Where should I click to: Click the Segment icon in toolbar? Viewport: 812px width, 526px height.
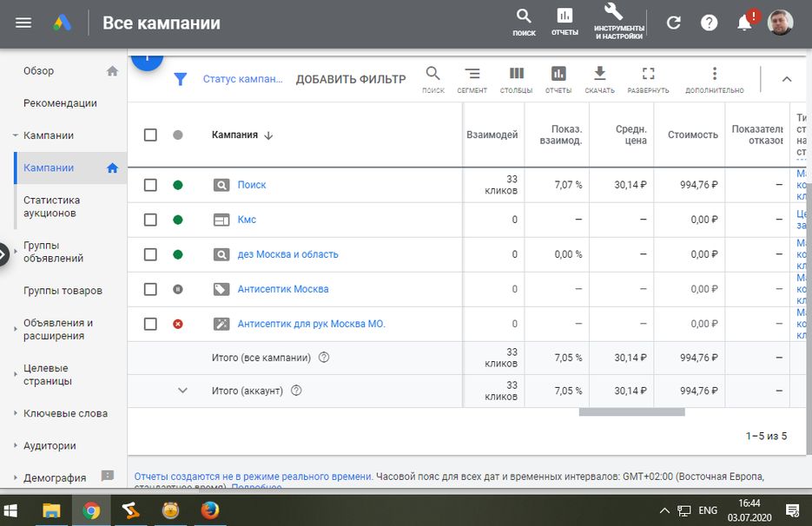[x=472, y=76]
